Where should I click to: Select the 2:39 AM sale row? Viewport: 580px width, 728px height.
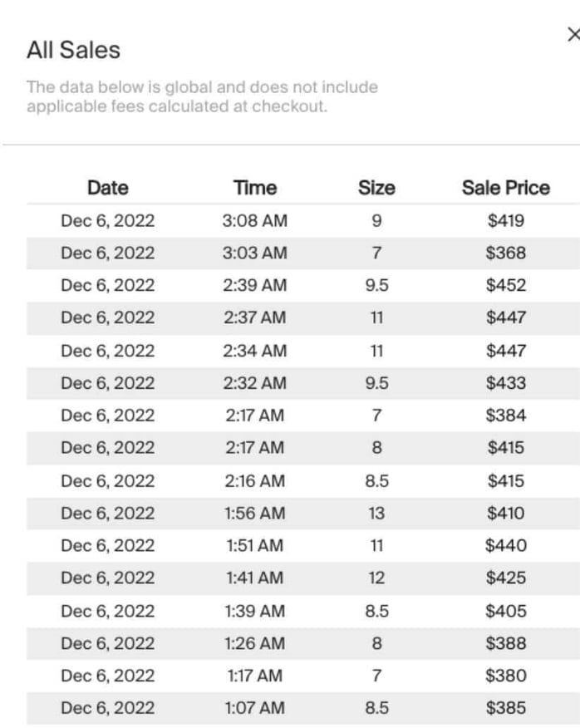[291, 285]
